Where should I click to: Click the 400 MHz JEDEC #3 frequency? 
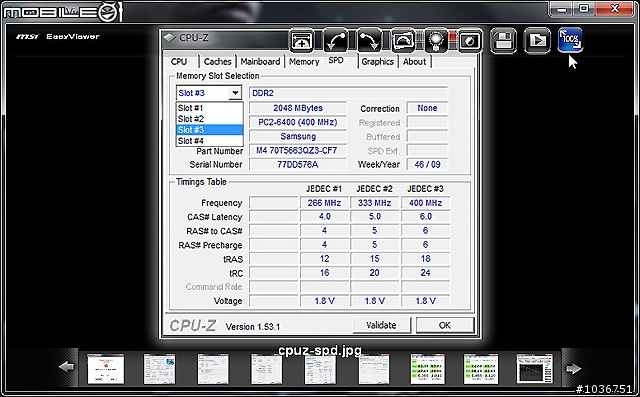(425, 203)
